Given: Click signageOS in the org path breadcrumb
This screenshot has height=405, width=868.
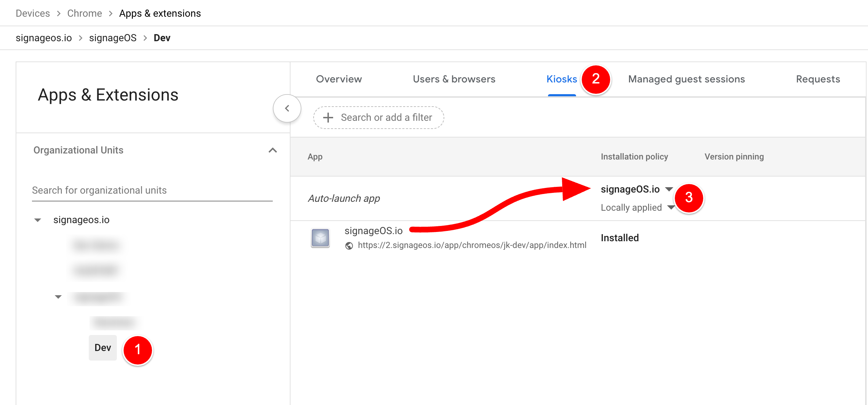Looking at the screenshot, I should tap(113, 38).
